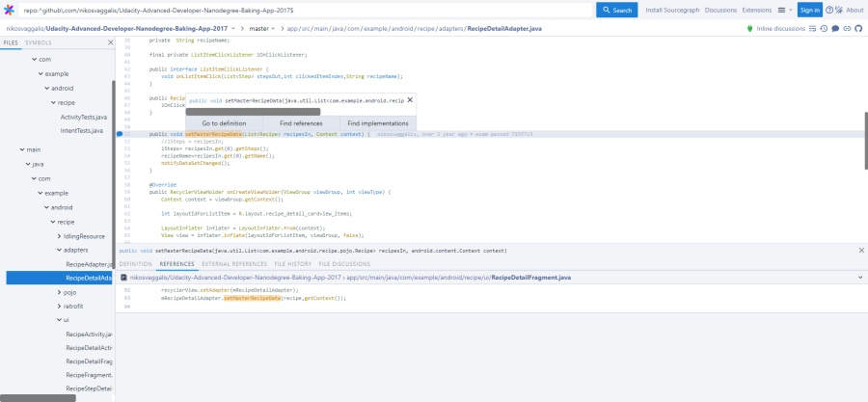Dismiss the setMasterRecipeData hover tooltip
This screenshot has width=868, height=402.
pyautogui.click(x=410, y=100)
